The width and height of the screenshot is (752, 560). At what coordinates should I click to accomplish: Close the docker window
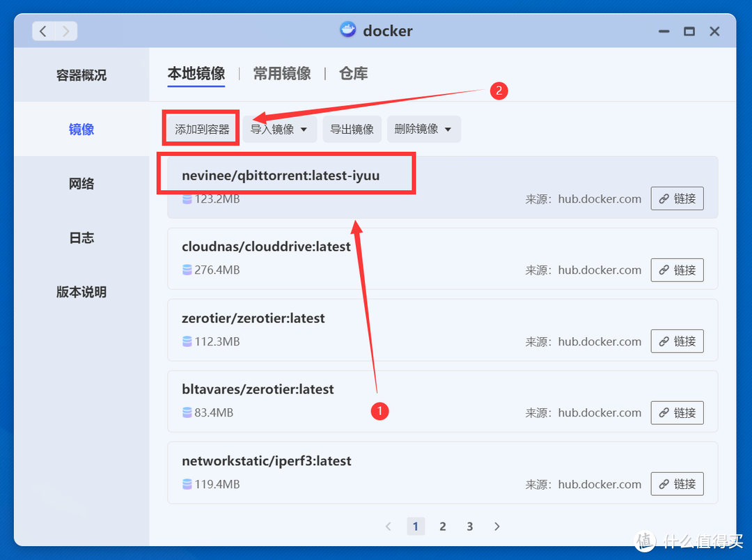tap(714, 31)
